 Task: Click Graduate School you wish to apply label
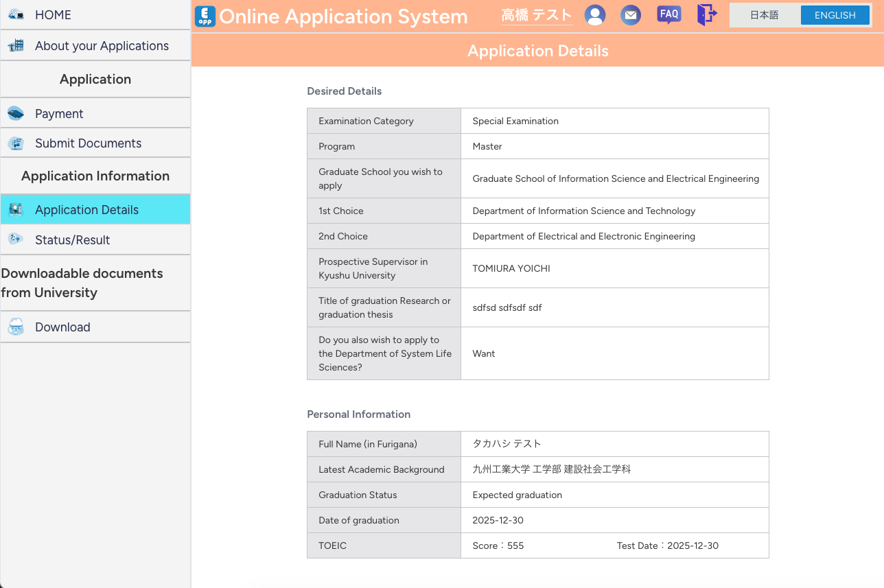(x=380, y=178)
